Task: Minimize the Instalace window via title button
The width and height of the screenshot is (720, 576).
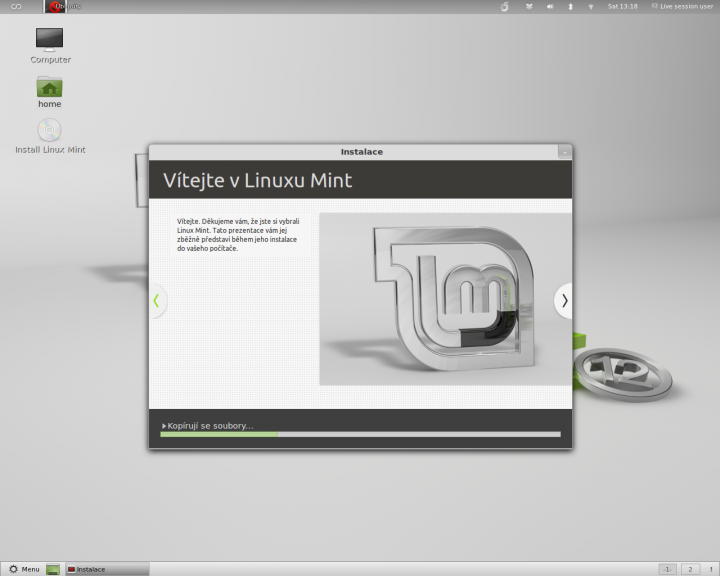Action: (565, 152)
